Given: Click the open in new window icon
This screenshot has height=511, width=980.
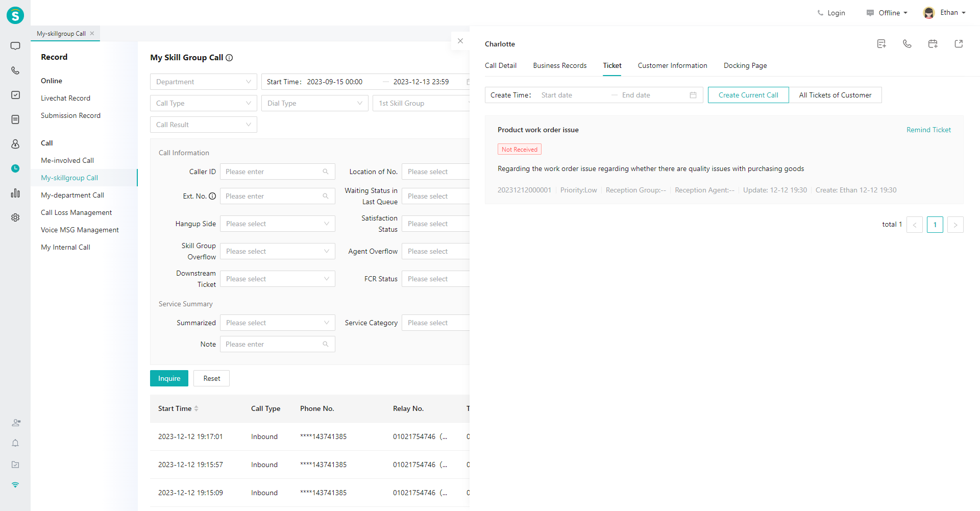Looking at the screenshot, I should (x=959, y=44).
